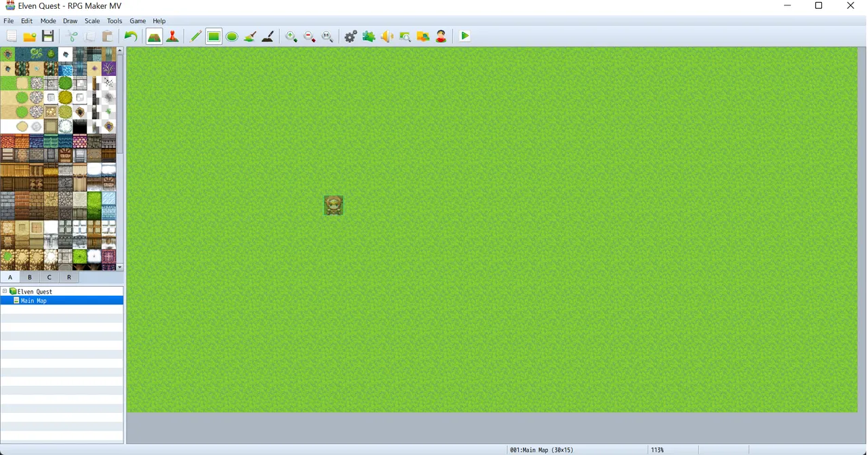Zoom out of the map
This screenshot has height=455, width=868.
309,37
